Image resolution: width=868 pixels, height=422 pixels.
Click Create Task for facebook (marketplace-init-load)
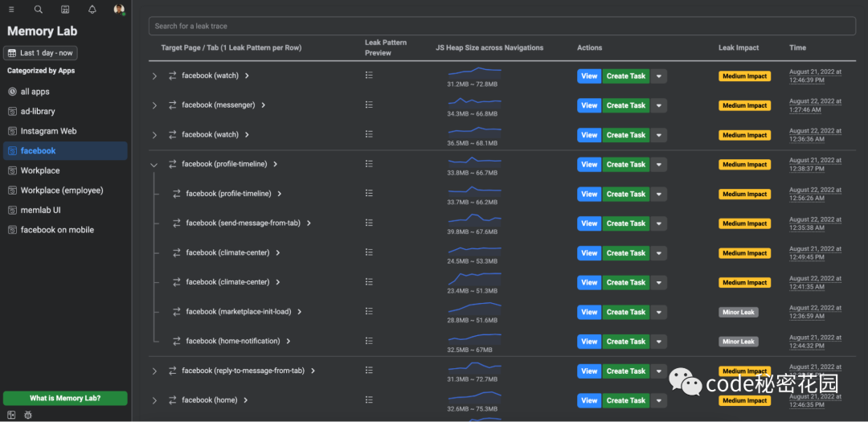(626, 312)
